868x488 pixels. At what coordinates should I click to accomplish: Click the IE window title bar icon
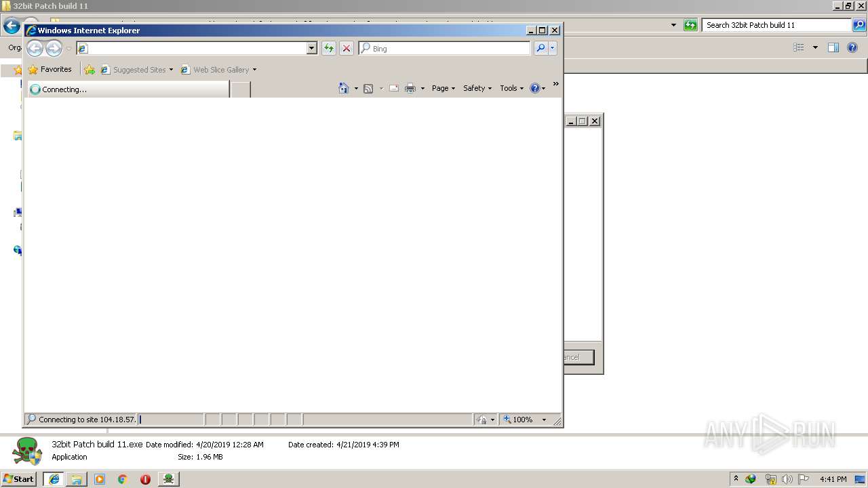click(x=31, y=30)
